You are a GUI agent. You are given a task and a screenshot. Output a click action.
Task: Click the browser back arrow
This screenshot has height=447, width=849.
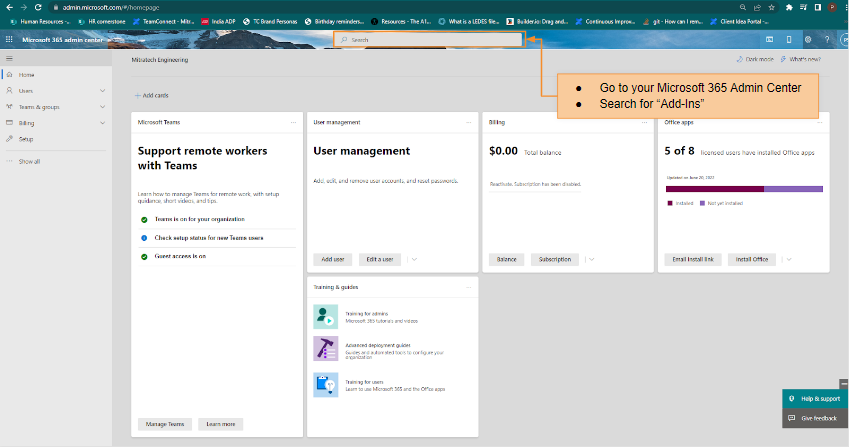[9, 8]
